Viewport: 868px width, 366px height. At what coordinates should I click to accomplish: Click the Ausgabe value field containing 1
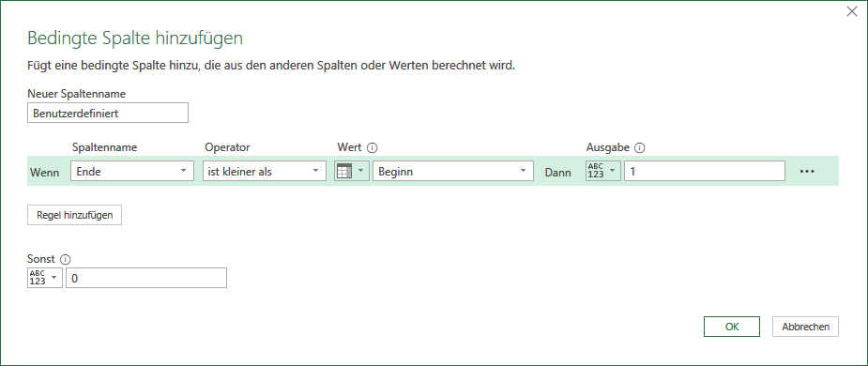(x=704, y=171)
